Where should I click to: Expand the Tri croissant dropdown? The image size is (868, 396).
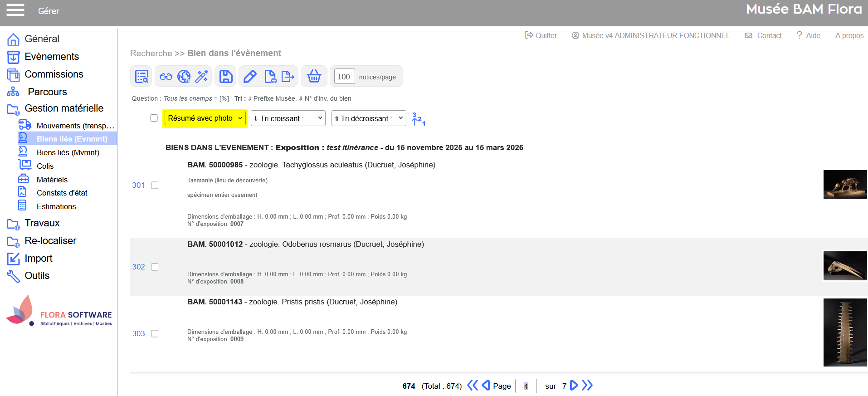(288, 118)
